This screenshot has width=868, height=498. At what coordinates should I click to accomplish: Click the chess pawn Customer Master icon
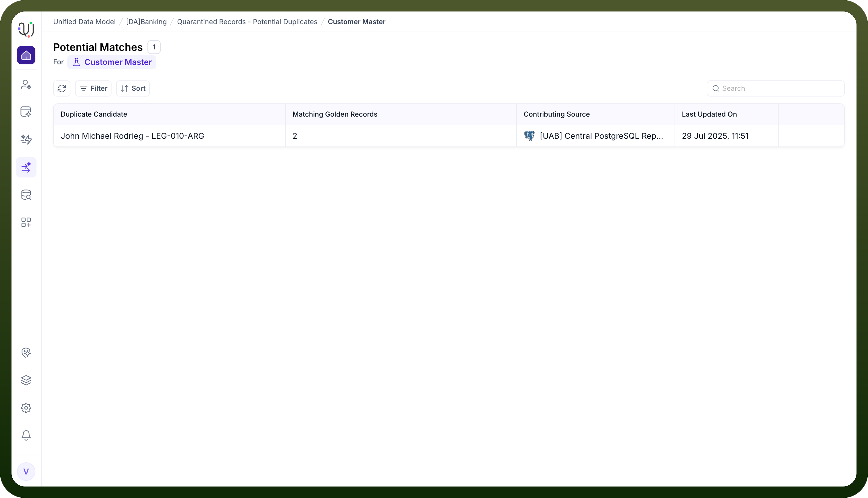pos(77,62)
